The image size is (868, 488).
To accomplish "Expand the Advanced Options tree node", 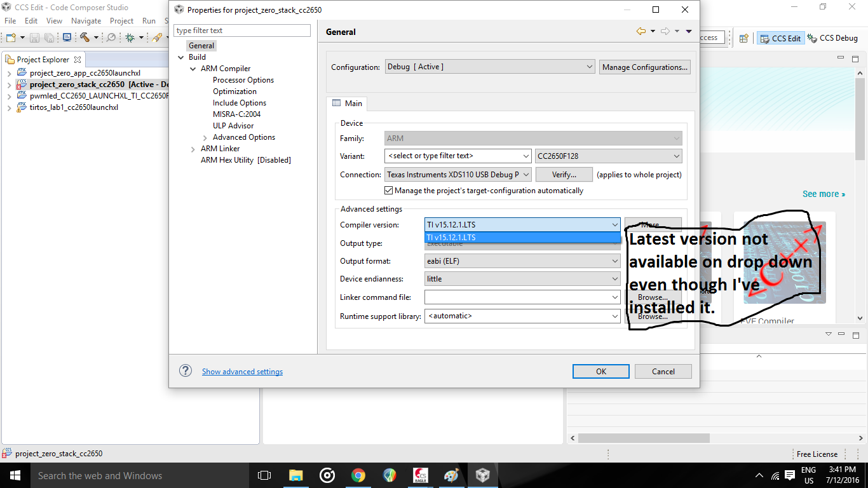I will (x=205, y=137).
